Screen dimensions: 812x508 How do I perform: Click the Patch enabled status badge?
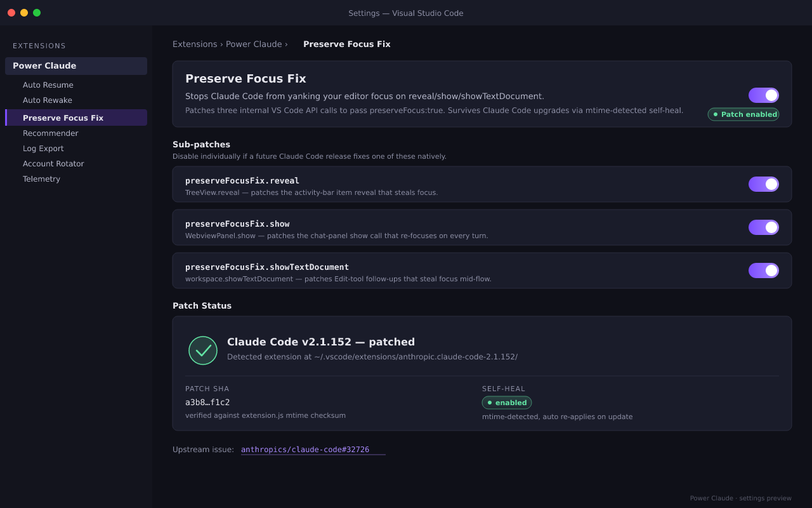[743, 114]
